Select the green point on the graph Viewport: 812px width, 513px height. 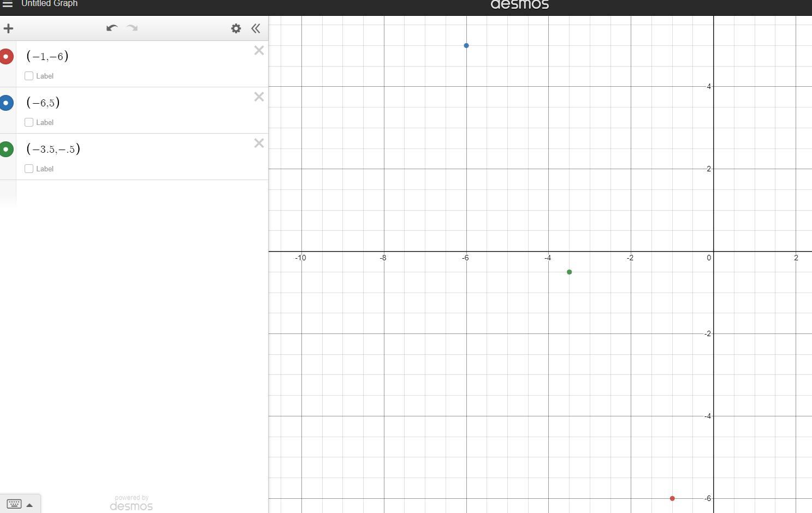tap(569, 272)
